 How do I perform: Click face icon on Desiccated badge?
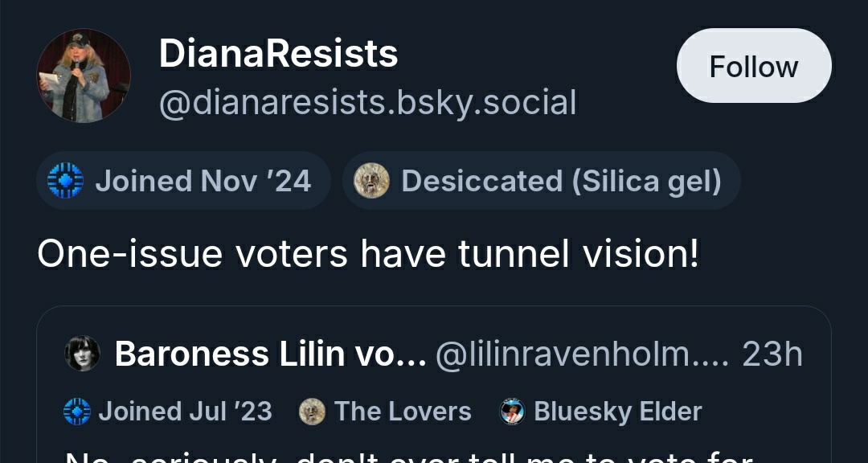tap(371, 181)
